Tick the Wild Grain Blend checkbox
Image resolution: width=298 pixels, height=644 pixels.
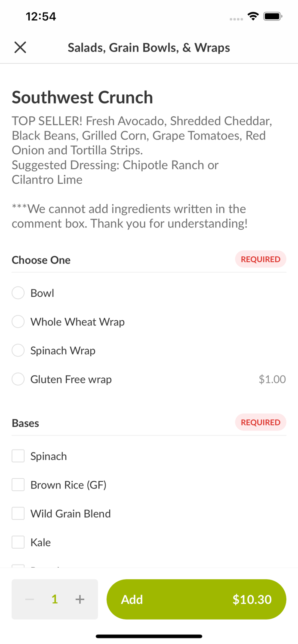18,513
